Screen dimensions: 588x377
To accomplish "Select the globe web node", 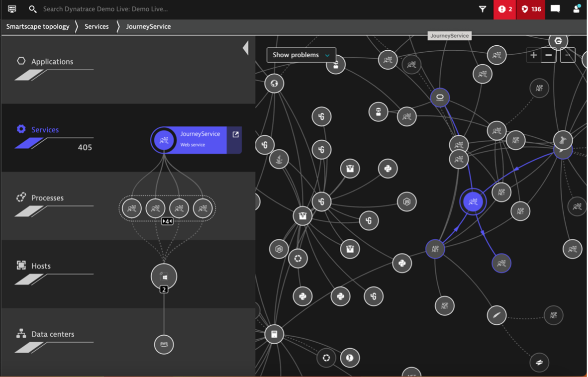I will coord(274,83).
